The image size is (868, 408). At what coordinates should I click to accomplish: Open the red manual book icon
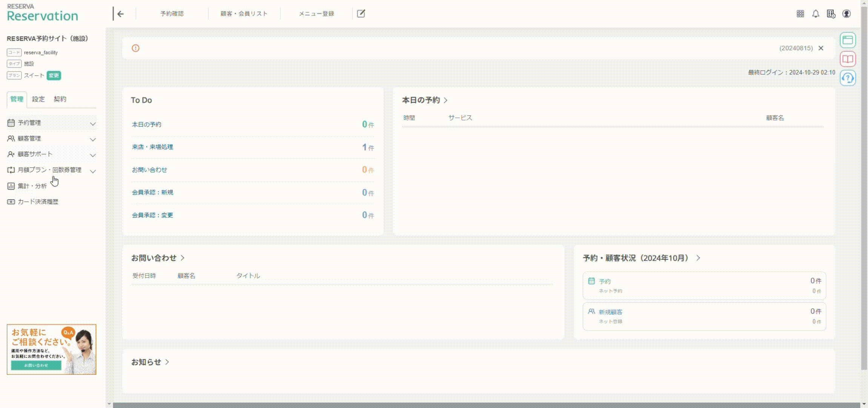848,59
